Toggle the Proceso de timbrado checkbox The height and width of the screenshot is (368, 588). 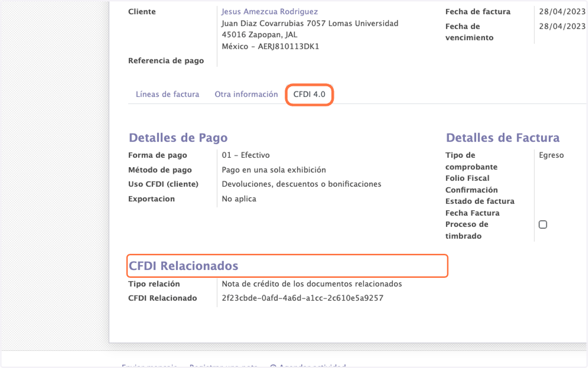tap(543, 225)
